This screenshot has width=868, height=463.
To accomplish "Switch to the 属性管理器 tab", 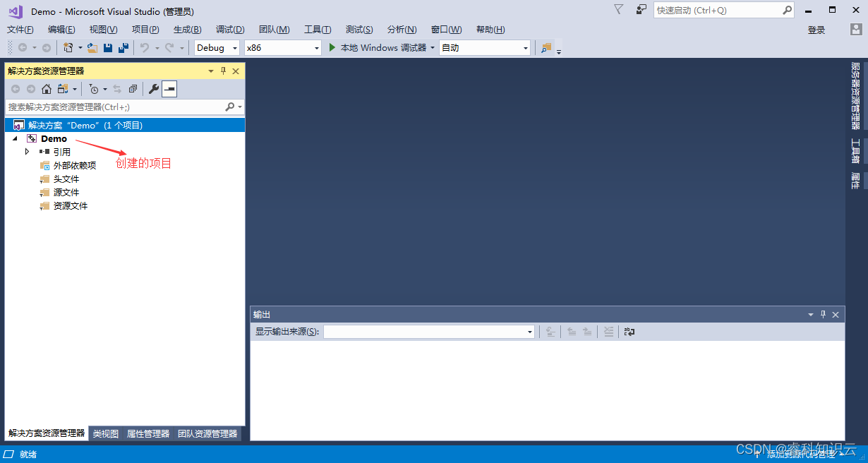I will 148,433.
